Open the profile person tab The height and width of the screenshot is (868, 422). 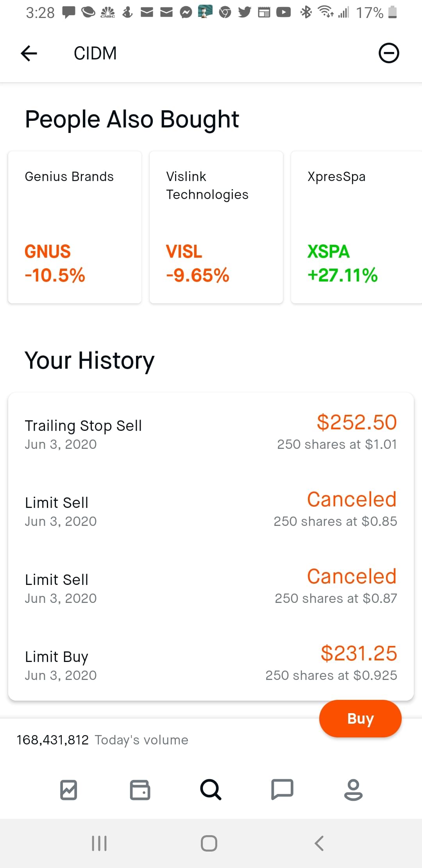tap(353, 790)
